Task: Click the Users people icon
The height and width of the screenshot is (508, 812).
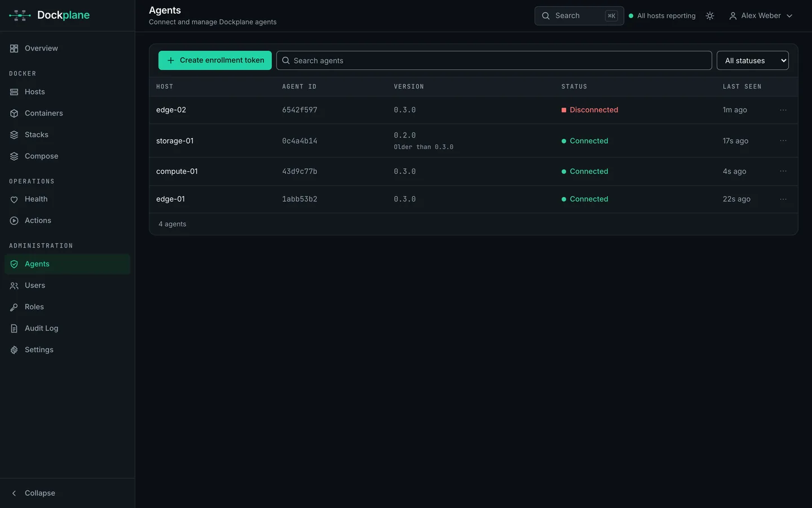Action: pyautogui.click(x=14, y=286)
